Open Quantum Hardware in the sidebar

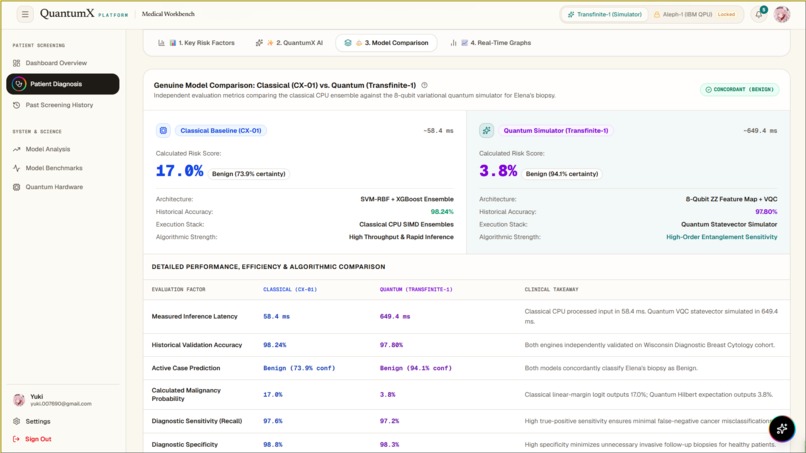63,187
